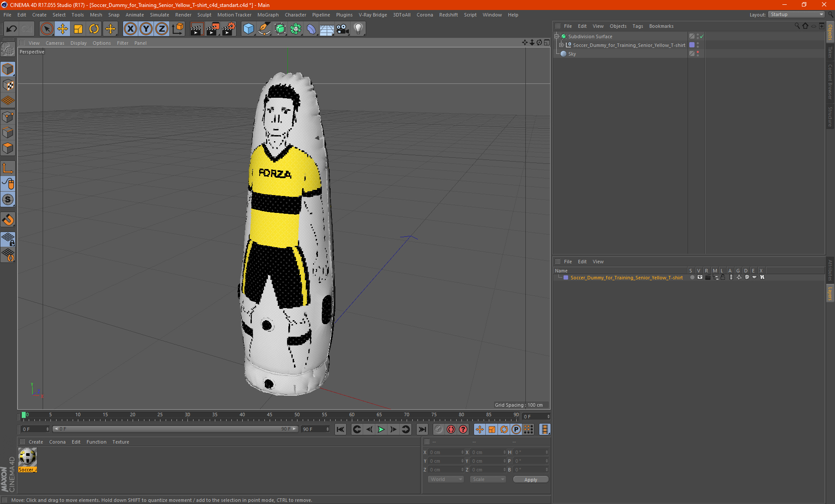The height and width of the screenshot is (504, 835).
Task: Open viewport Display menu
Action: (x=78, y=43)
